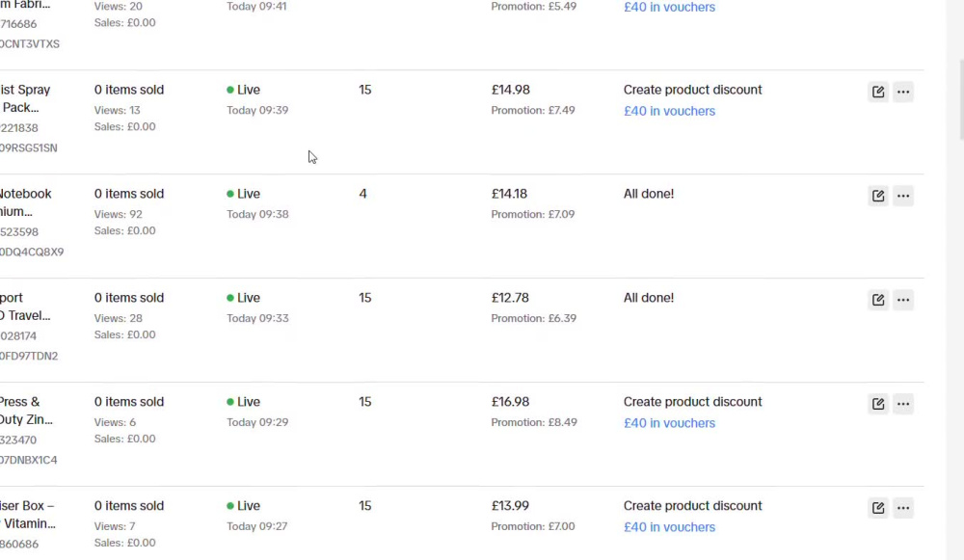This screenshot has height=560, width=964.
Task: Open more options for Notebook listing
Action: click(903, 196)
